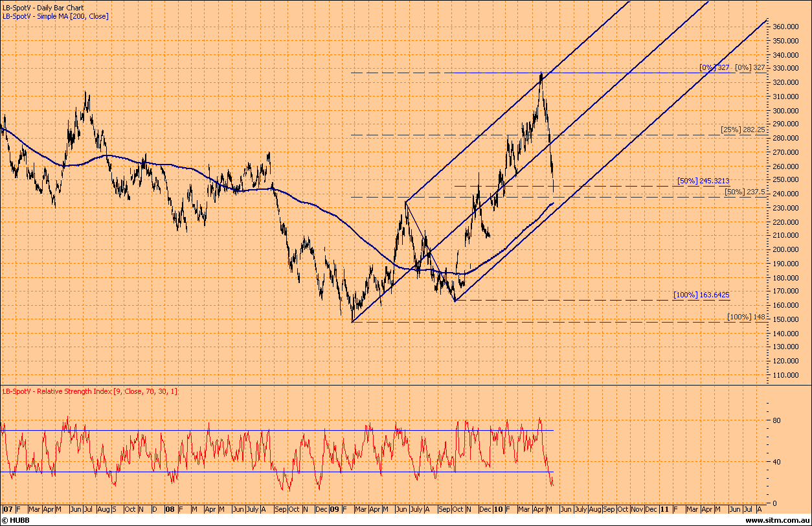Click the "07" year label on the time axis
The height and width of the screenshot is (526, 812).
pyautogui.click(x=7, y=510)
